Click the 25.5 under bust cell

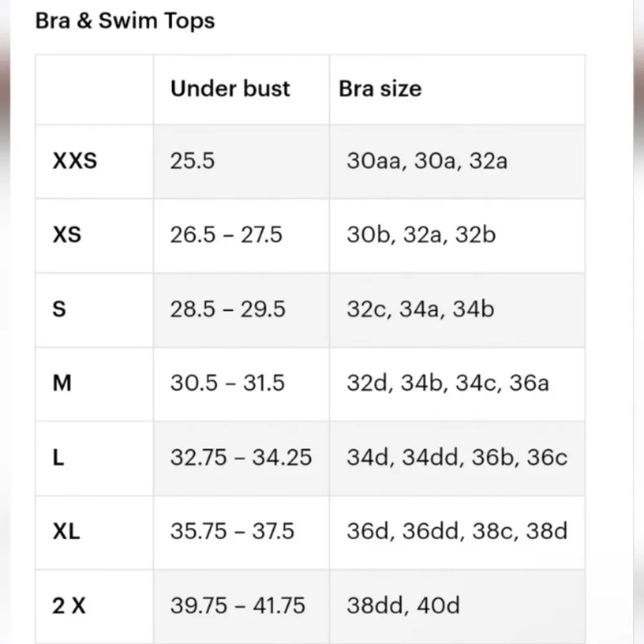pos(192,160)
